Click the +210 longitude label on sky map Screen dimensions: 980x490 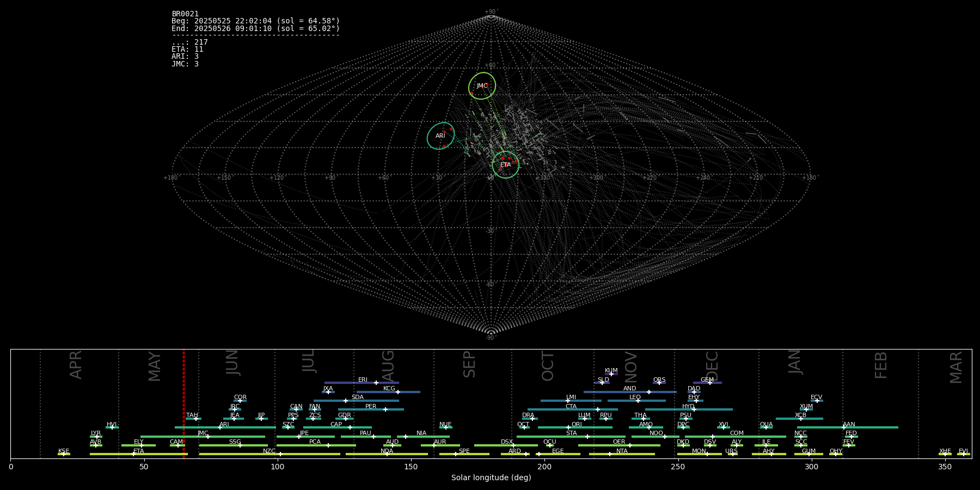click(755, 177)
